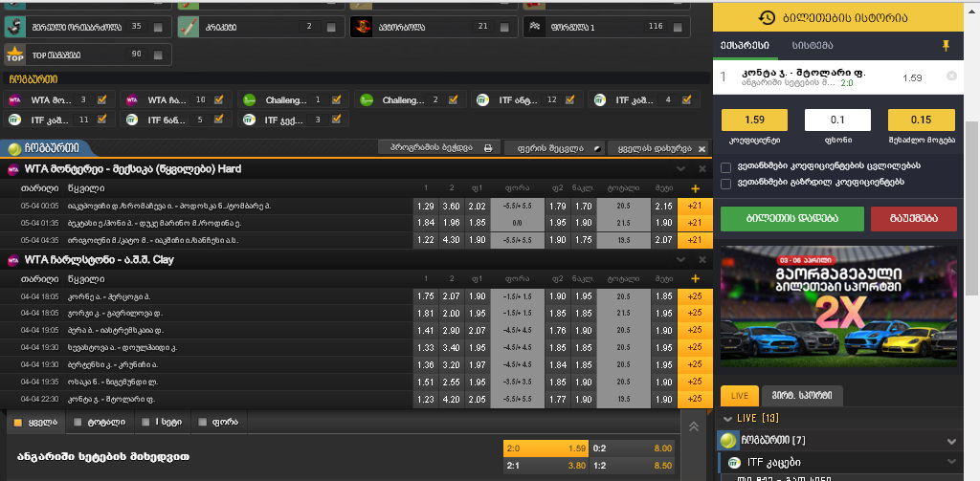Open the yellow LIVE tab
This screenshot has width=980, height=481.
coord(740,396)
